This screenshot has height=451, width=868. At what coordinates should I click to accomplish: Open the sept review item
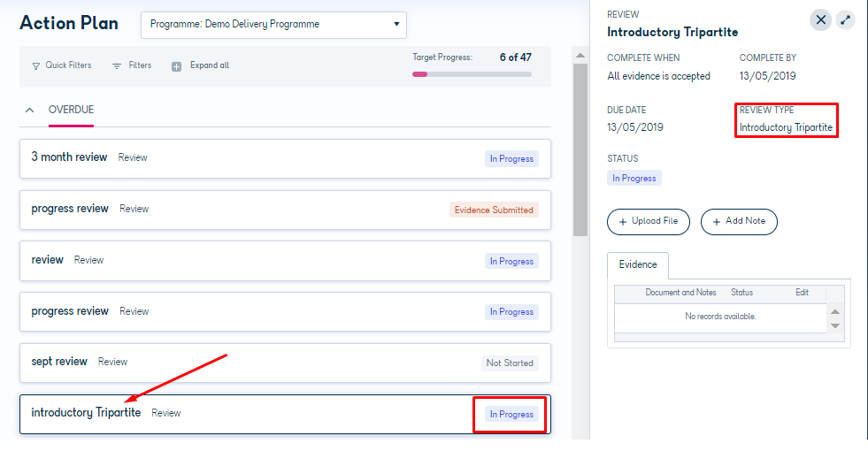[x=285, y=363]
